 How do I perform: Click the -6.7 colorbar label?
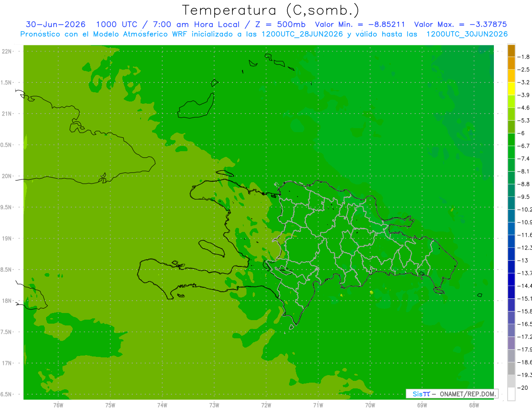click(524, 146)
